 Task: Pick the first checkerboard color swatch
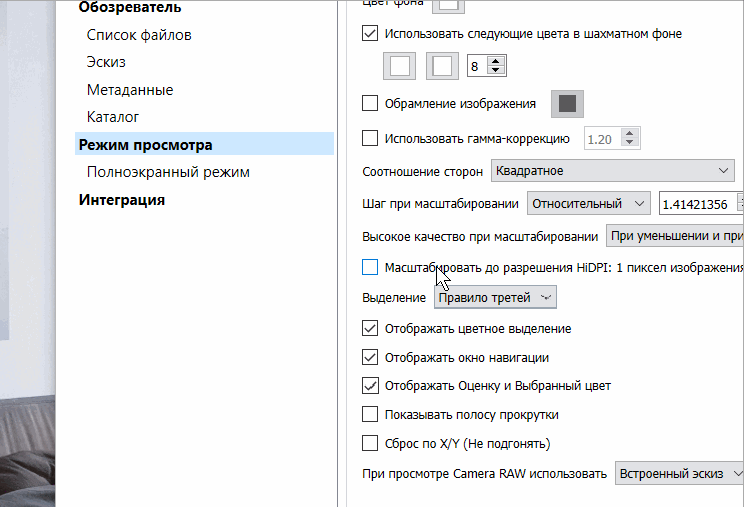pos(400,67)
